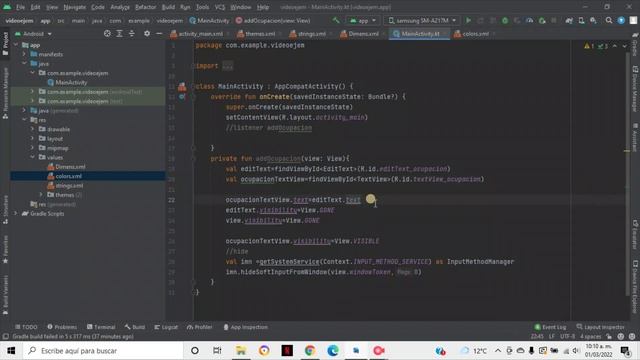
Task: Click the warnings indicator in editor corner
Action: 589,46
